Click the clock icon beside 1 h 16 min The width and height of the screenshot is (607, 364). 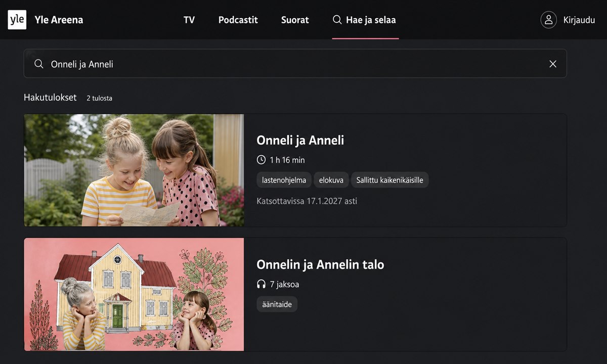261,160
